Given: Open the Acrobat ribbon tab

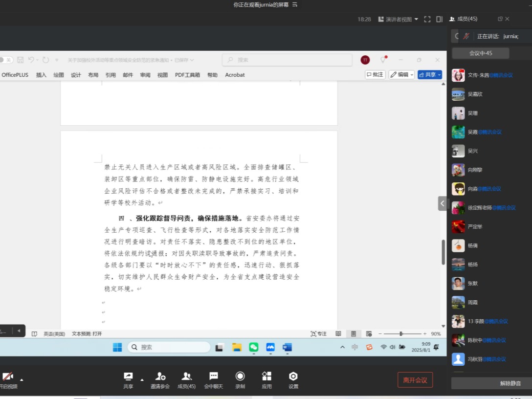Looking at the screenshot, I should (x=235, y=75).
